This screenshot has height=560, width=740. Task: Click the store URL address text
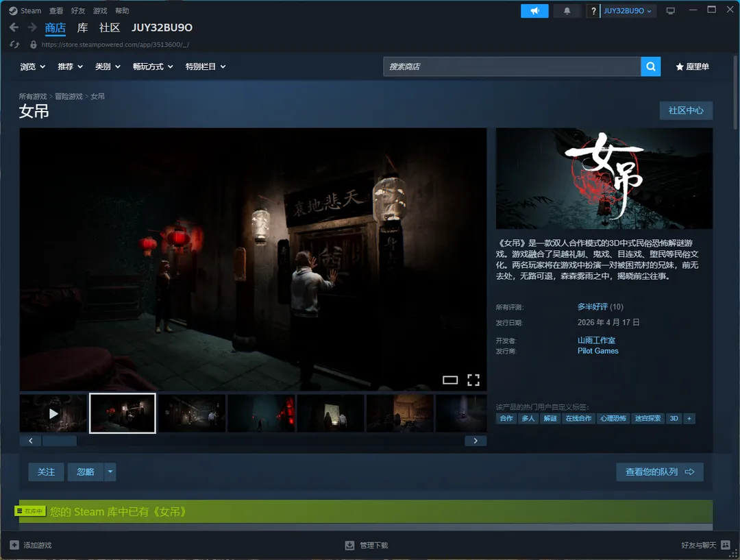click(115, 45)
